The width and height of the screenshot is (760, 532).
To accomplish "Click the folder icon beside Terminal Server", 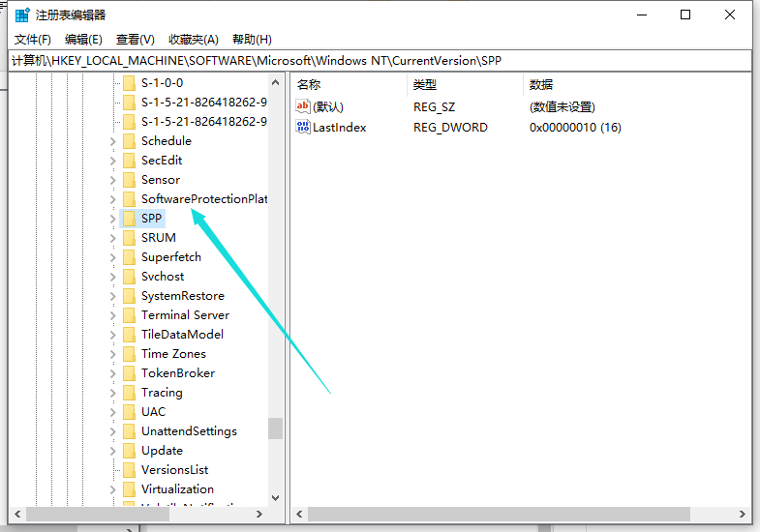I will [x=128, y=315].
